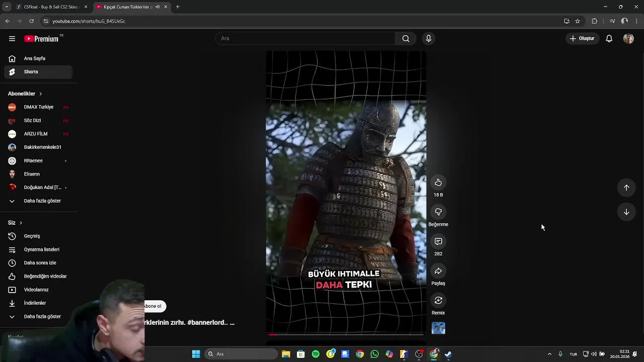Open Daha sonra izle watch later
This screenshot has width=644, height=362.
coord(38,263)
